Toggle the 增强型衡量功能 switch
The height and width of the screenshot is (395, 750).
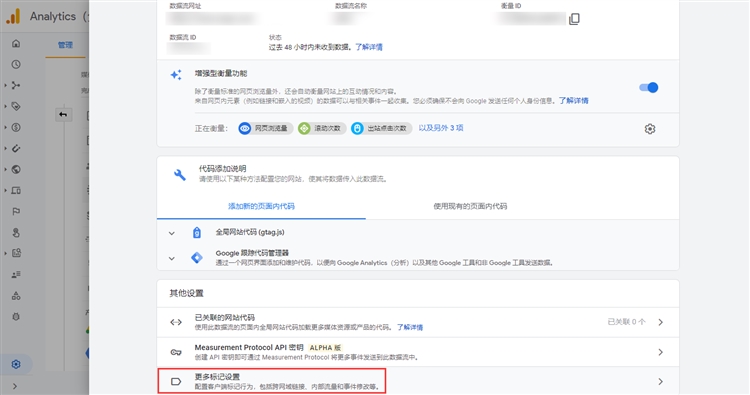pos(649,88)
